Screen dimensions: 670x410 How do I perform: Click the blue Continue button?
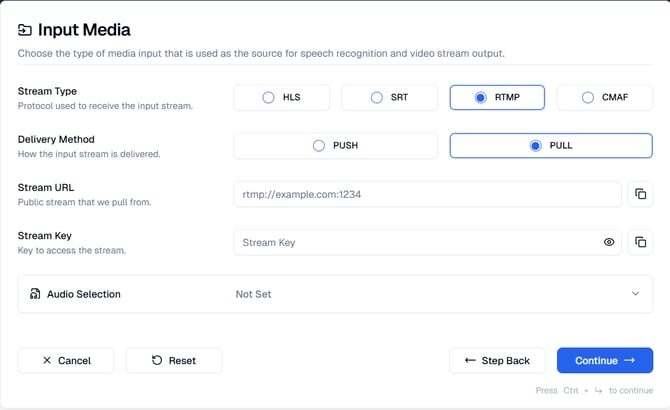(605, 360)
